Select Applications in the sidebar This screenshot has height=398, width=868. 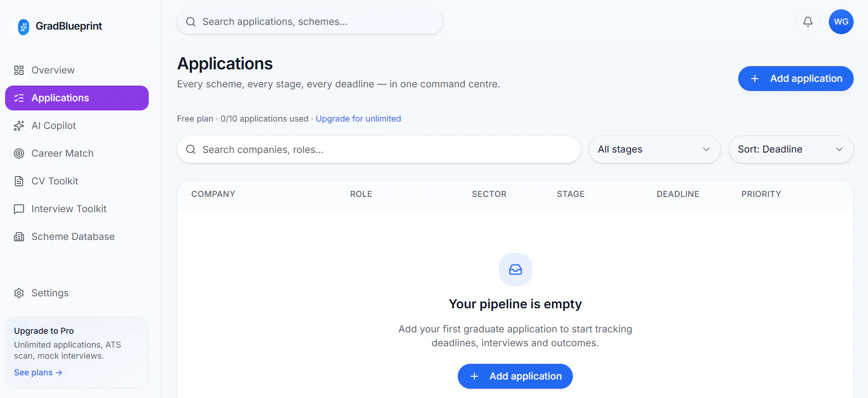(x=77, y=98)
